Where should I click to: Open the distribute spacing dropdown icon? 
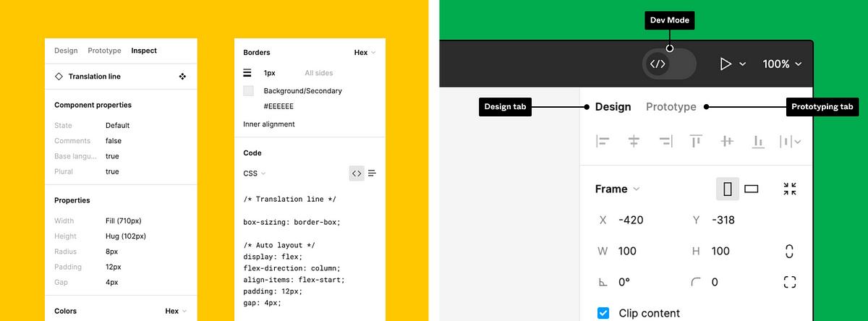(790, 142)
